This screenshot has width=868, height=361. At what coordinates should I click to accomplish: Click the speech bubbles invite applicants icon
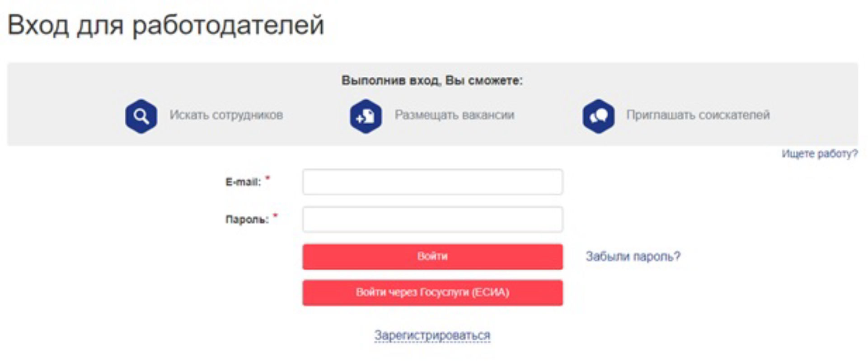coord(598,116)
